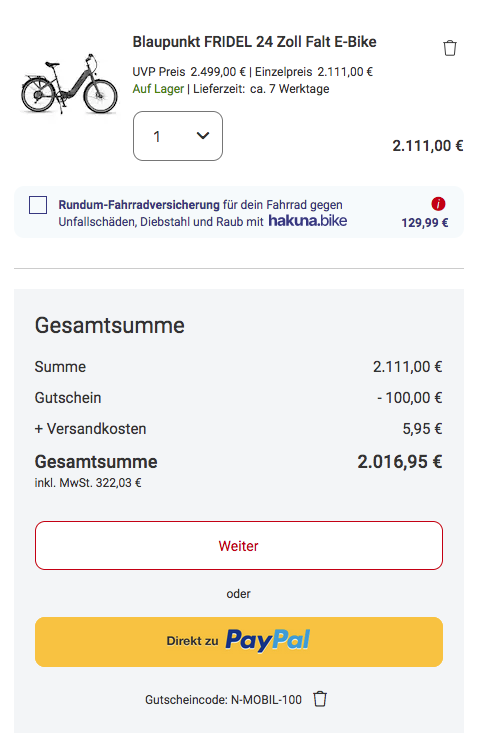486x750 pixels.
Task: Click the PayPal logo in the yellow button
Action: [x=267, y=640]
